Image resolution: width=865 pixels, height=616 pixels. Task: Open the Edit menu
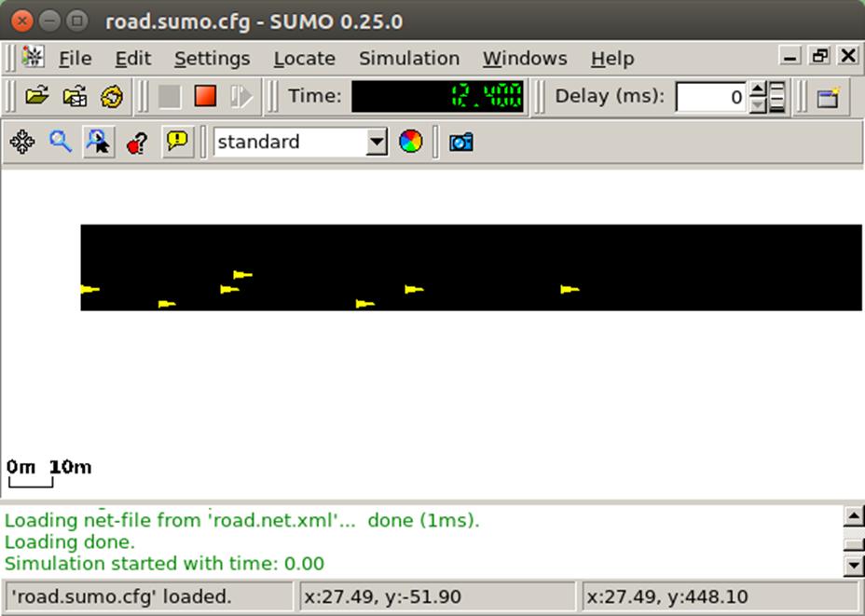point(133,58)
